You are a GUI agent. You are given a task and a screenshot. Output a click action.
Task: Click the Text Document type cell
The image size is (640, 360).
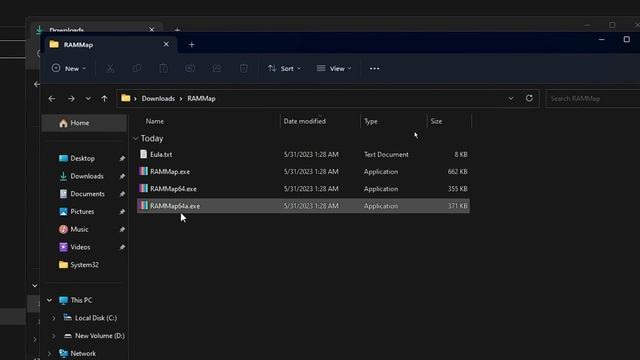[386, 154]
